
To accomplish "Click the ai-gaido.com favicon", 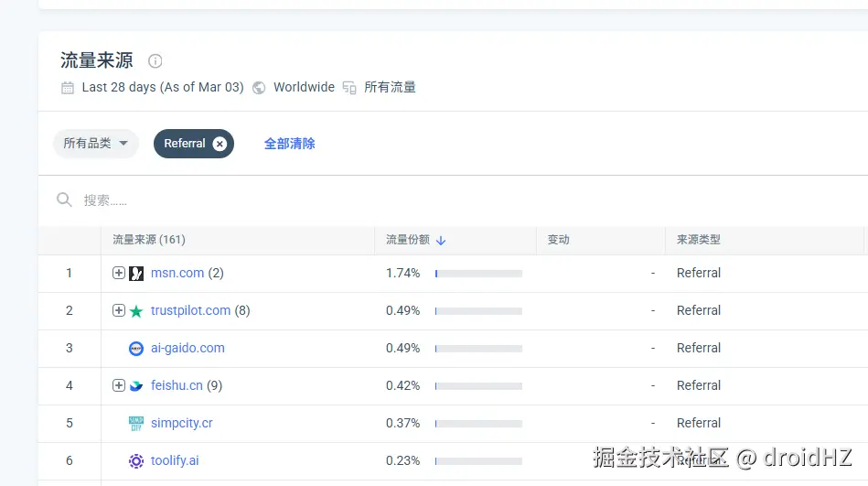I will tap(136, 348).
